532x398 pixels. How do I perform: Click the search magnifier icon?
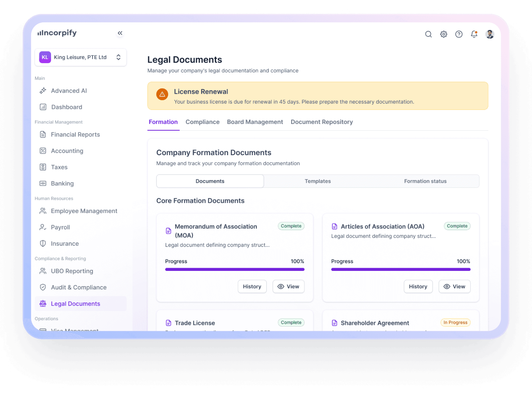tap(428, 34)
